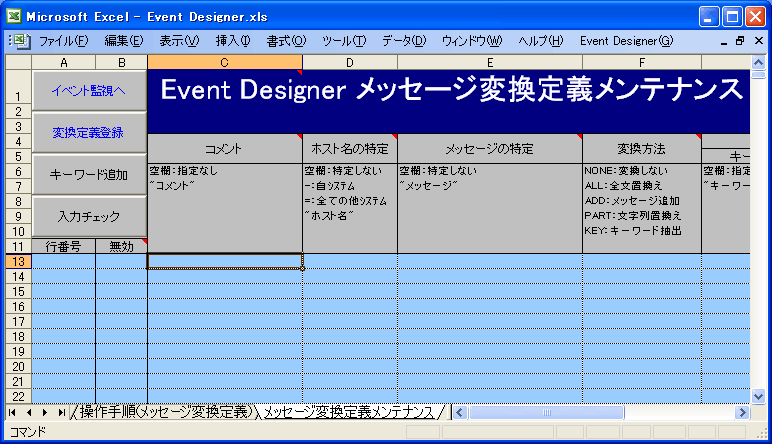Click the first-sheet navigation arrow

pos(13,412)
